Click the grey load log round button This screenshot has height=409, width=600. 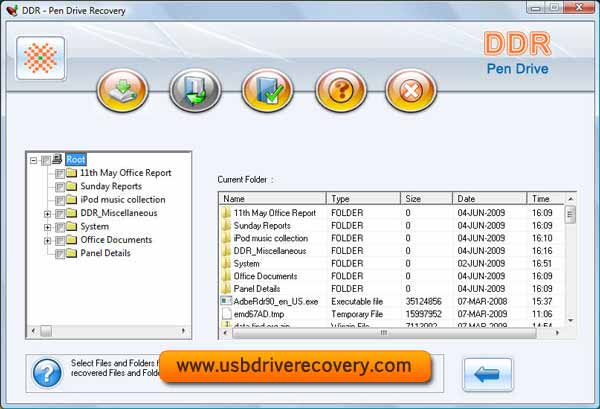click(195, 91)
